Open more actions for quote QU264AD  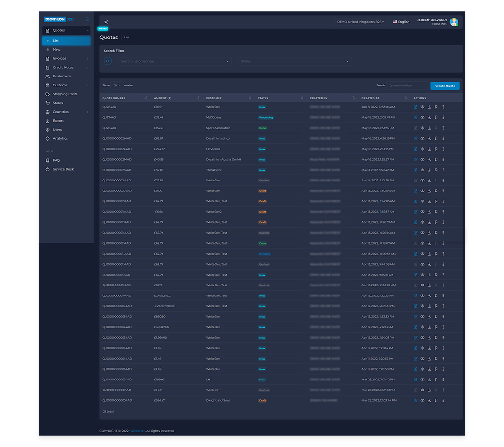click(x=443, y=128)
